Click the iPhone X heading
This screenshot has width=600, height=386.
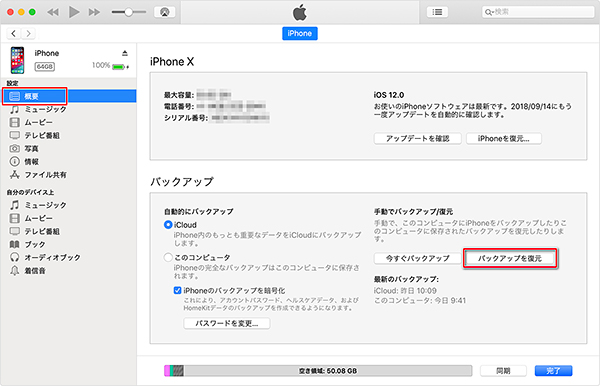[172, 62]
